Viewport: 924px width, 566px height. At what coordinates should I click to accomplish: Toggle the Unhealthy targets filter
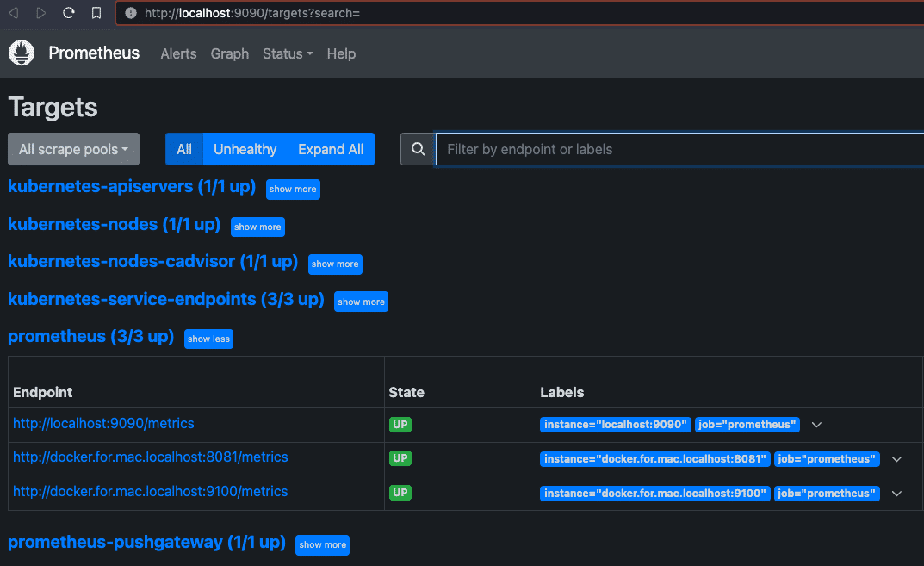[x=245, y=148]
